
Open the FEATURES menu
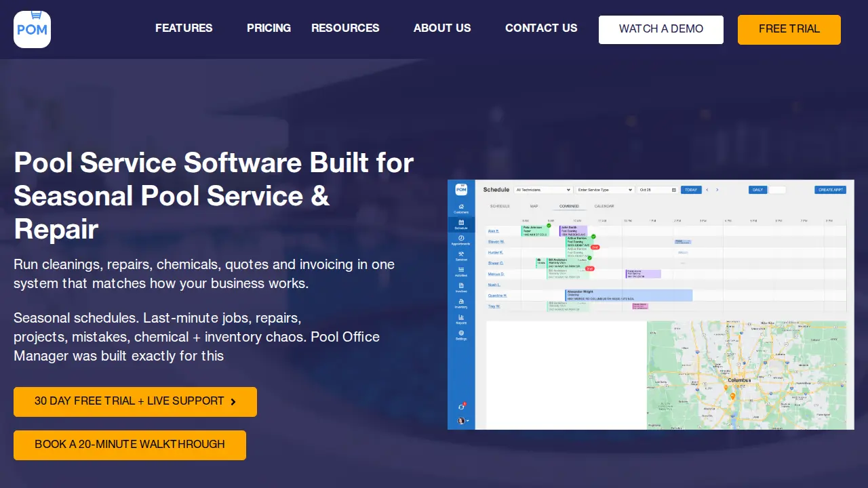pos(184,28)
